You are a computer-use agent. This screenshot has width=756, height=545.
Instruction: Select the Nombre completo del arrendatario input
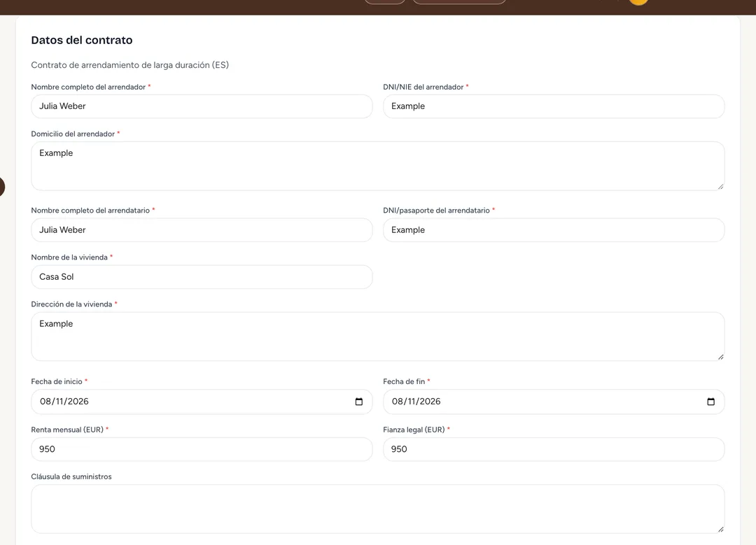coord(202,230)
